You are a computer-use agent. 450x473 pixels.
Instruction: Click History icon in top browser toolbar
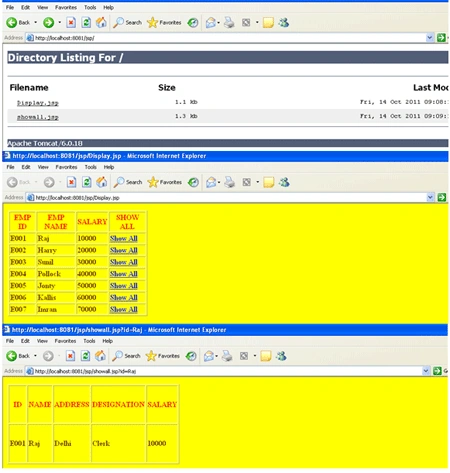tap(193, 23)
